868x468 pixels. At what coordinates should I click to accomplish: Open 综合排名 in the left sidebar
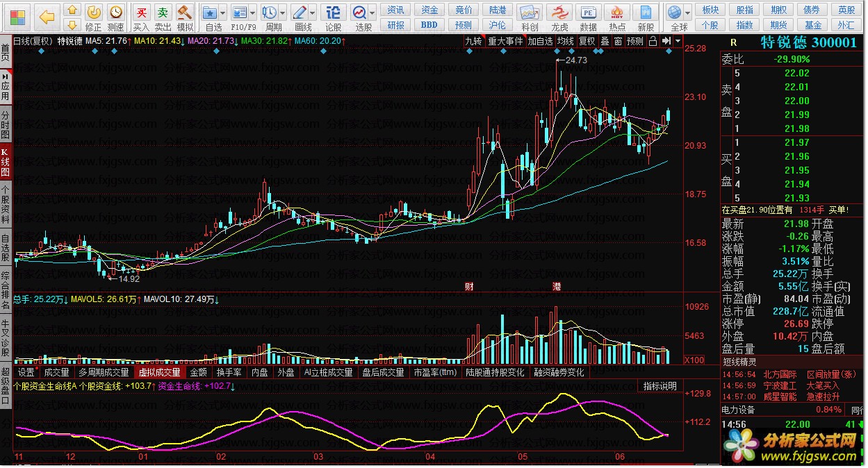click(x=6, y=290)
